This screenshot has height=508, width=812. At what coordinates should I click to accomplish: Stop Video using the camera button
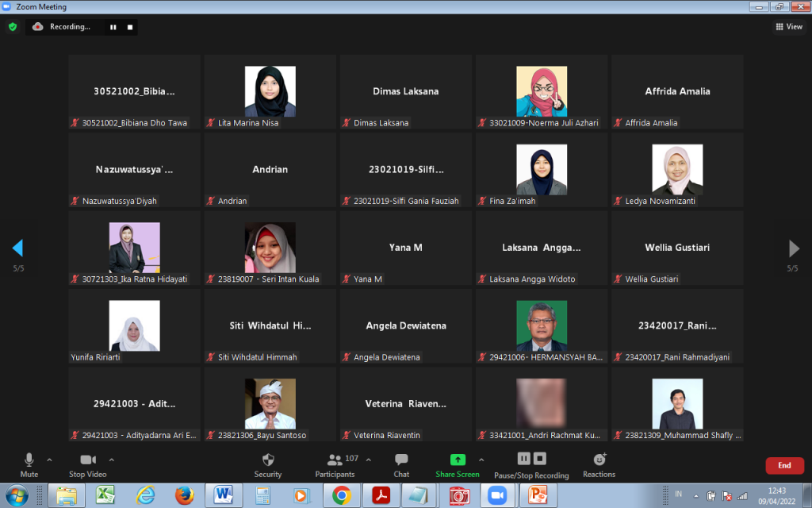point(87,464)
